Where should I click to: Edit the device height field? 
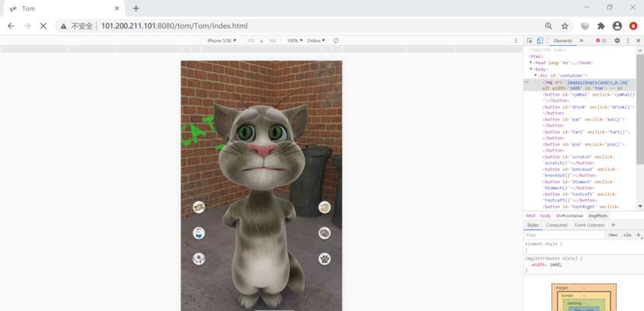point(272,40)
